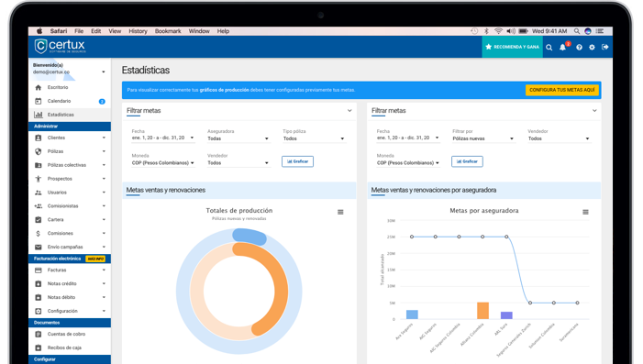643x364 pixels.
Task: Open the Edit menu
Action: [96, 31]
